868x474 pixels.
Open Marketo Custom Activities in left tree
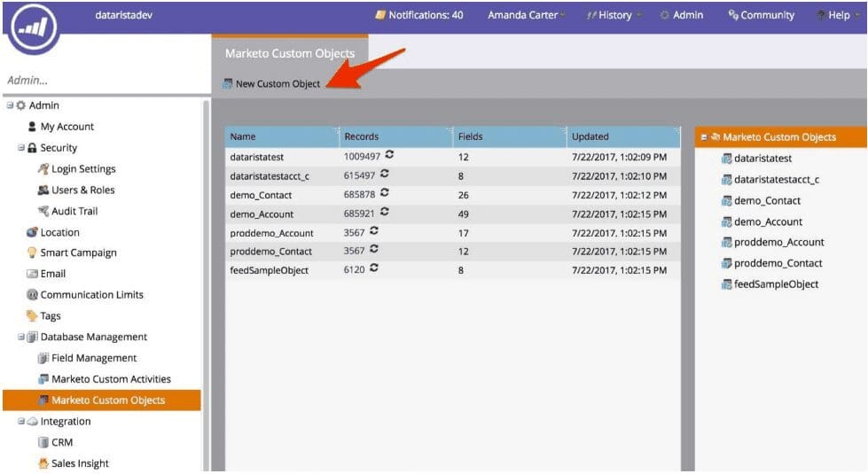[x=111, y=379]
